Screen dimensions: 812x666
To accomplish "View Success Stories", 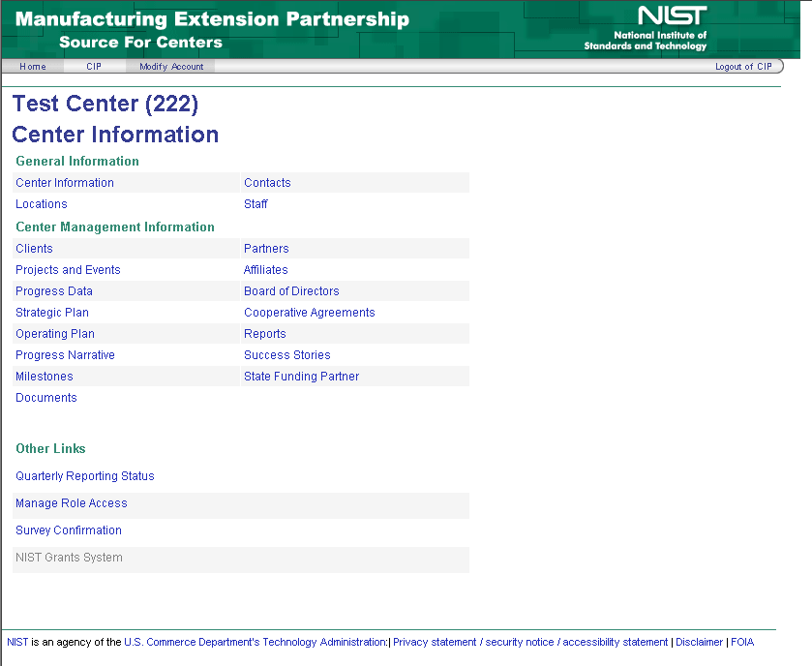I will click(286, 355).
